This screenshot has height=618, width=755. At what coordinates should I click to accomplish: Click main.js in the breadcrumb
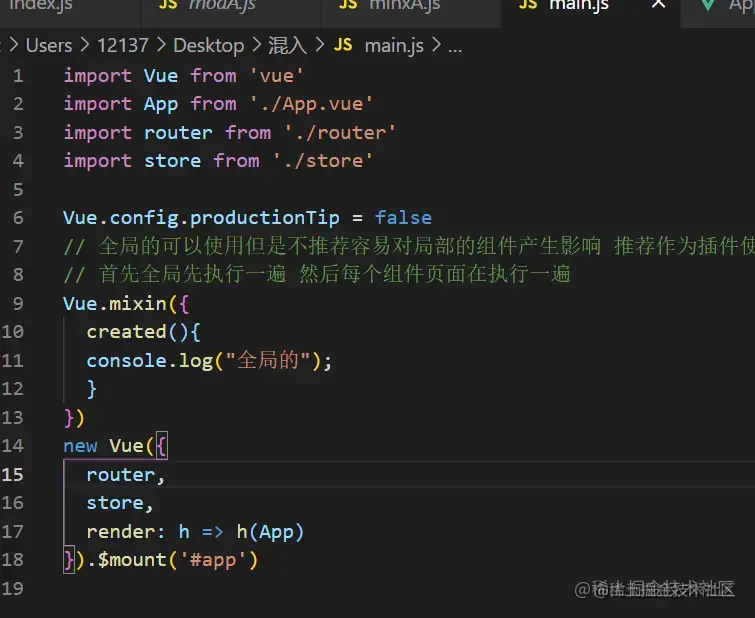click(x=394, y=46)
